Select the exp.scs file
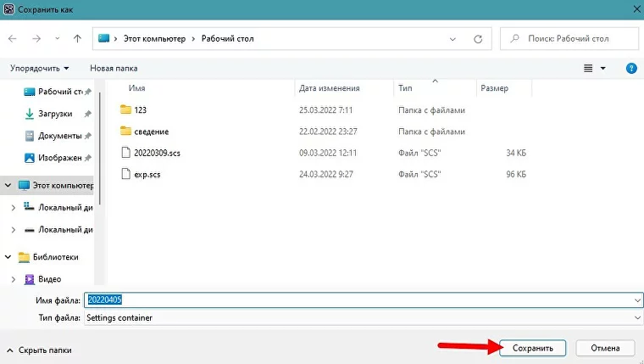This screenshot has width=644, height=364. pyautogui.click(x=147, y=174)
